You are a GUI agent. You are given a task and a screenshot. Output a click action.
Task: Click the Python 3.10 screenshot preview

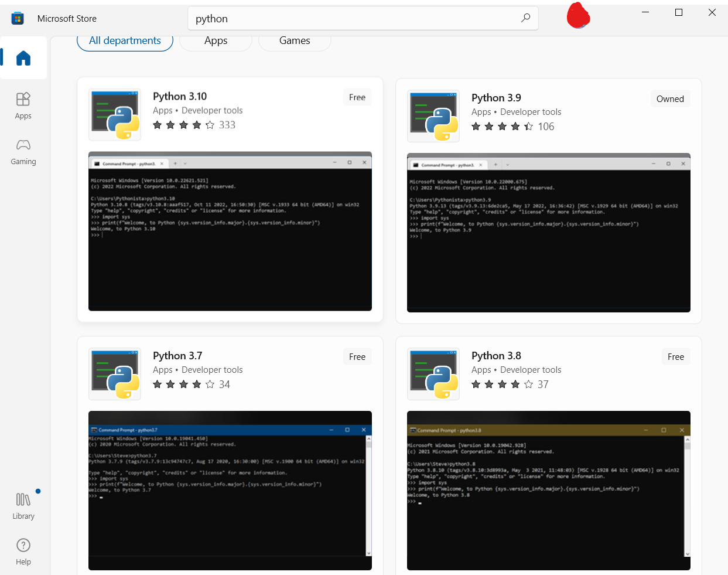pos(230,231)
